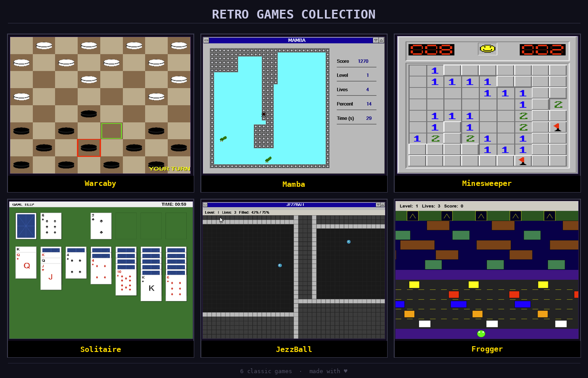Click the Score 1270 readout in Mamba

[353, 61]
